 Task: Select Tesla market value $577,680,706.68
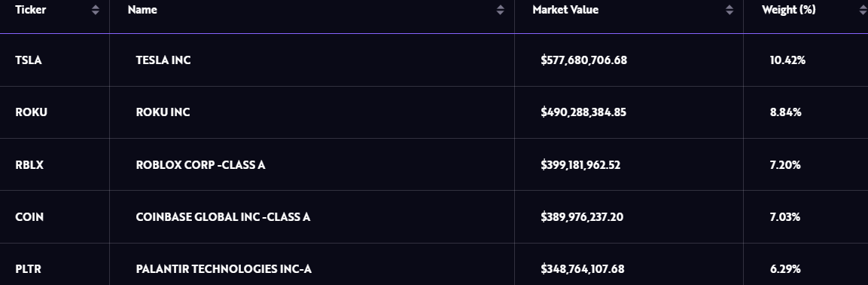584,60
